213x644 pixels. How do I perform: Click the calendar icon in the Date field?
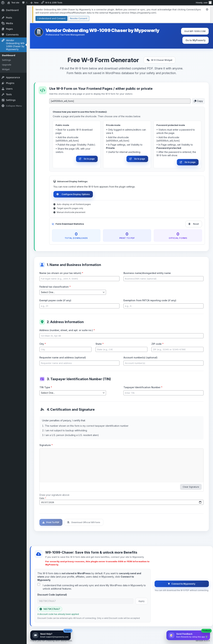click(x=200, y=502)
